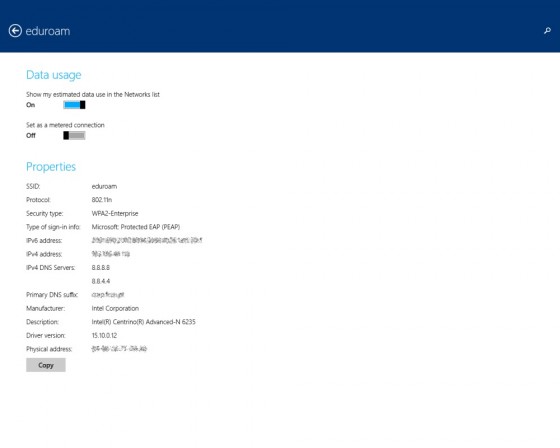Viewport: 560px width, 448px height.
Task: Select the Primary DNS suffix value
Action: pyautogui.click(x=108, y=295)
